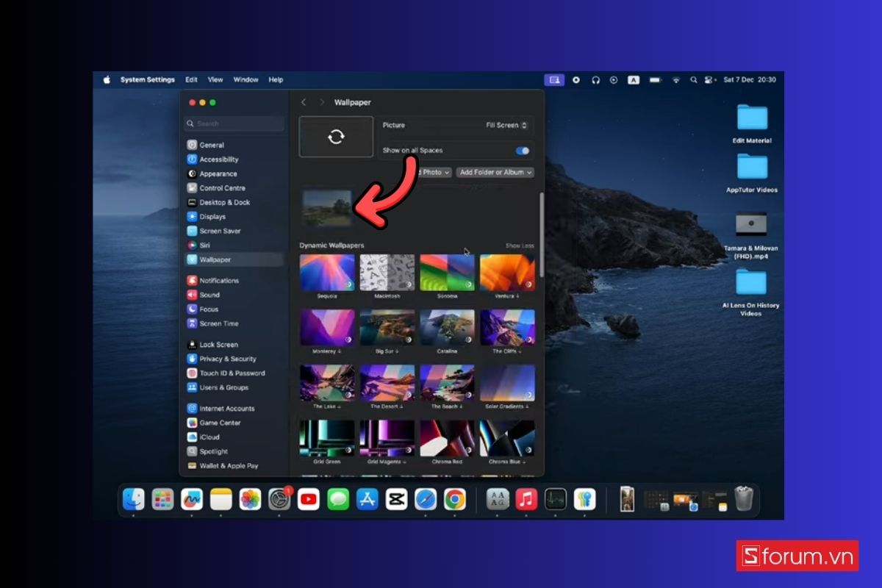
Task: Click the current wallpaper preview with refresh icon
Action: pos(336,137)
